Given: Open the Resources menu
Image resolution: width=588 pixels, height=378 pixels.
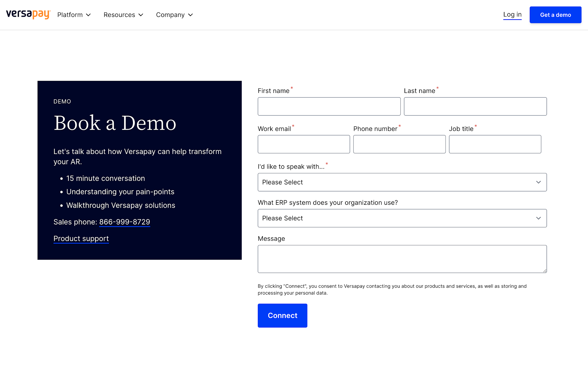Looking at the screenshot, I should [x=119, y=15].
